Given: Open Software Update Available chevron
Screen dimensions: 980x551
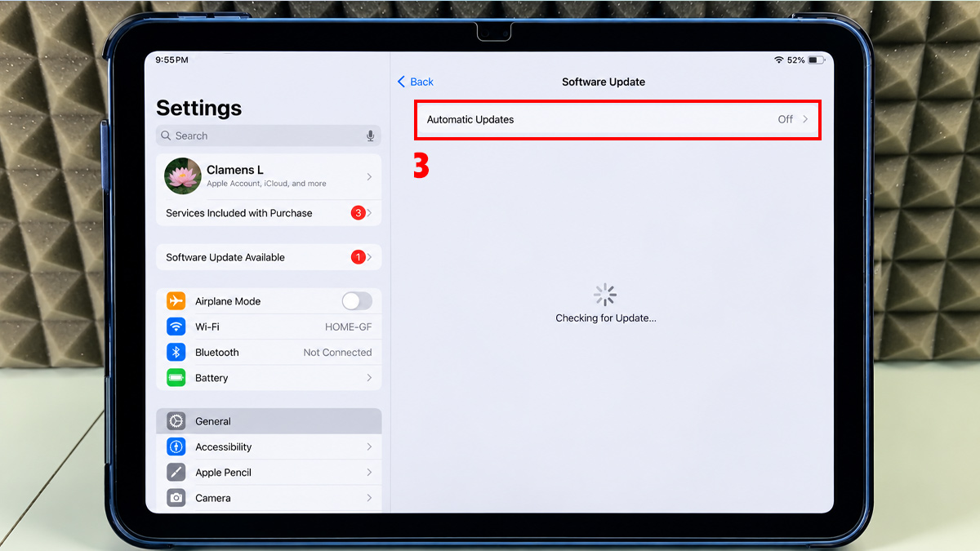Looking at the screenshot, I should tap(369, 257).
